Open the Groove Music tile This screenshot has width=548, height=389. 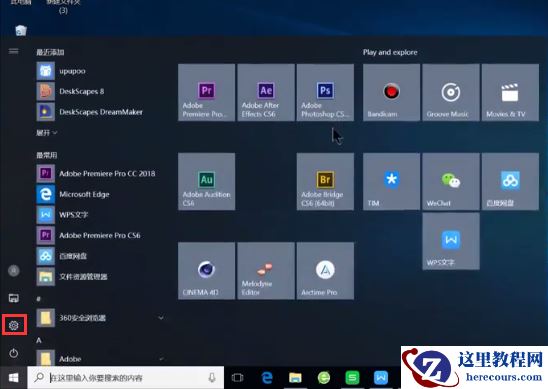pos(451,92)
